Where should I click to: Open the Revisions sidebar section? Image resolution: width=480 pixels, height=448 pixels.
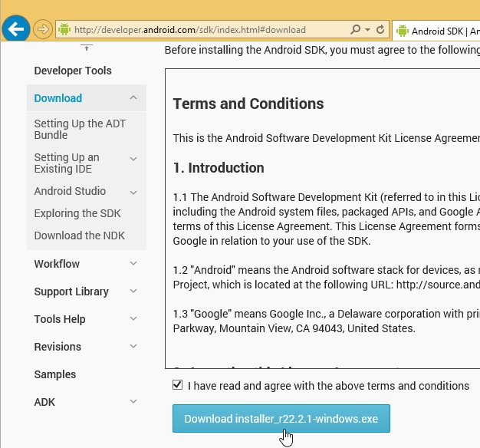click(58, 347)
